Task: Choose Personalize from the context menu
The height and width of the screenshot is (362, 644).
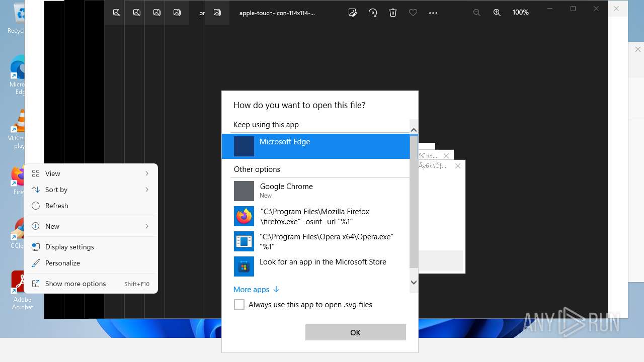Action: (x=91, y=263)
